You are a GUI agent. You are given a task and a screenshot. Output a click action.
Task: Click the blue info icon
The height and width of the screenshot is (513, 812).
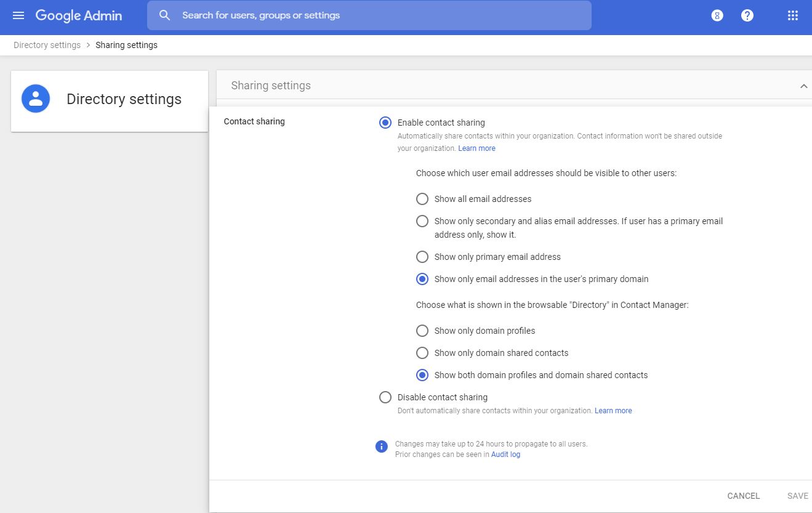(382, 446)
